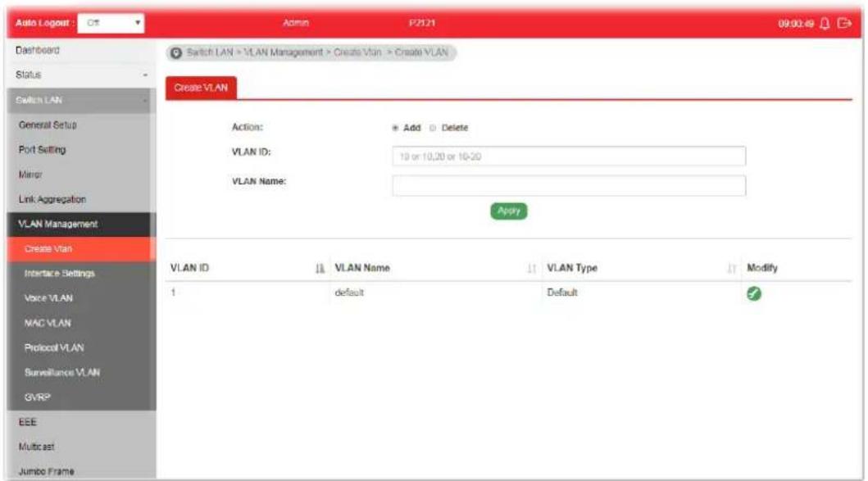Open GVRP submenu item

tap(81, 397)
